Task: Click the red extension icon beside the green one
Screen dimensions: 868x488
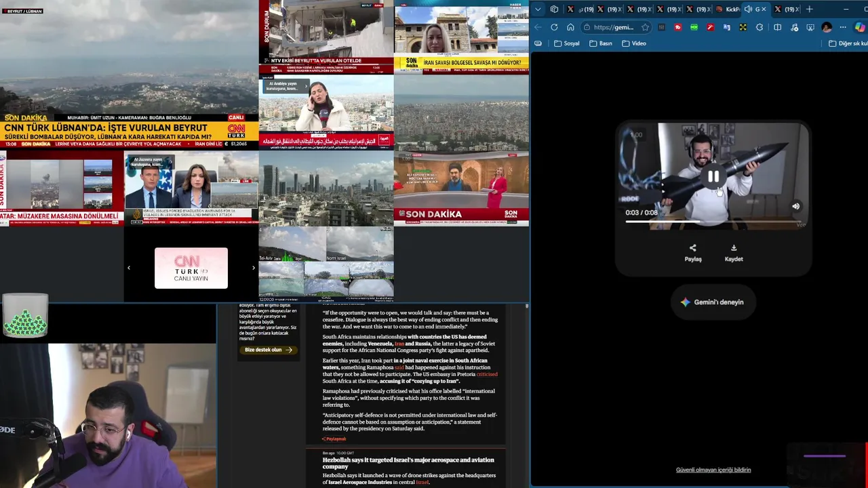Action: coord(677,27)
